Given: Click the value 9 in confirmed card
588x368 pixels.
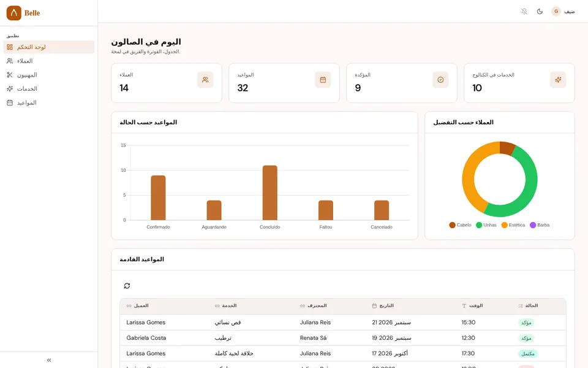Looking at the screenshot, I should 358,88.
